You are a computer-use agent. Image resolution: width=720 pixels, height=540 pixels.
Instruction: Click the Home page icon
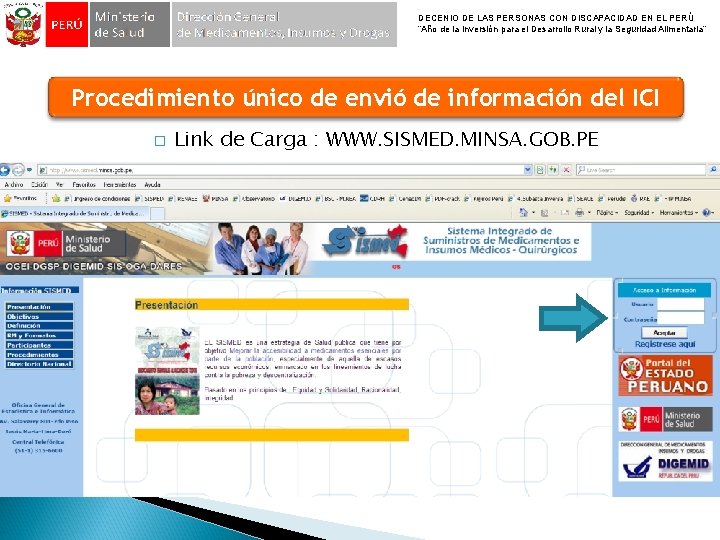523,213
